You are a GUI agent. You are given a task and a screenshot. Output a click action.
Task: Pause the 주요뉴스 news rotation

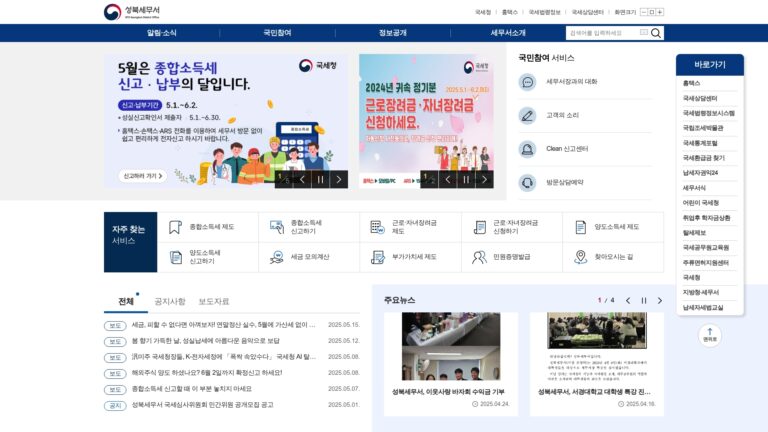644,301
